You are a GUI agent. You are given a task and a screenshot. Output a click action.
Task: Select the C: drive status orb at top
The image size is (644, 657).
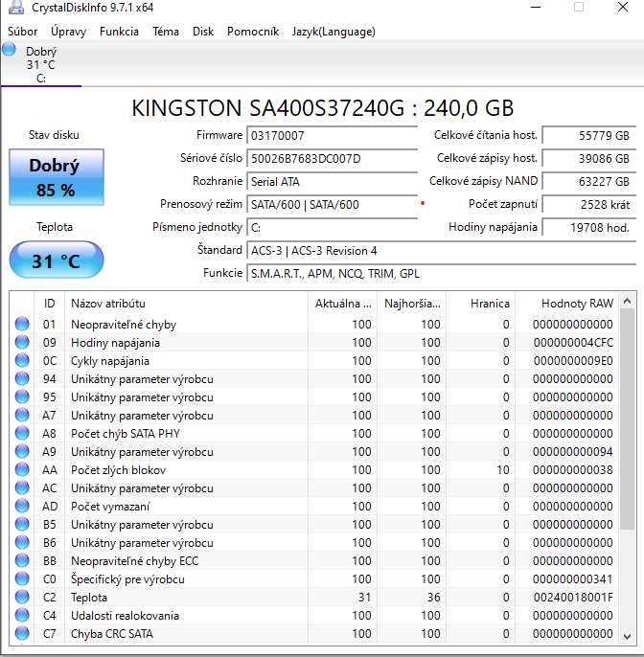click(9, 50)
